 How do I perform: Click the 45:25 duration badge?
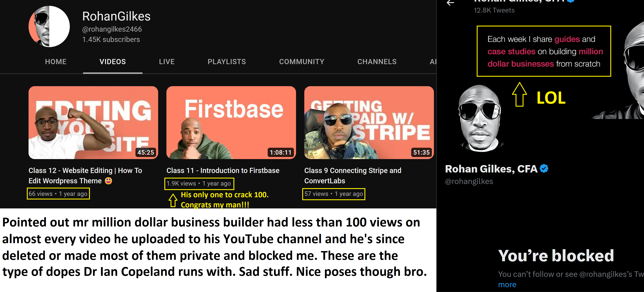click(145, 152)
